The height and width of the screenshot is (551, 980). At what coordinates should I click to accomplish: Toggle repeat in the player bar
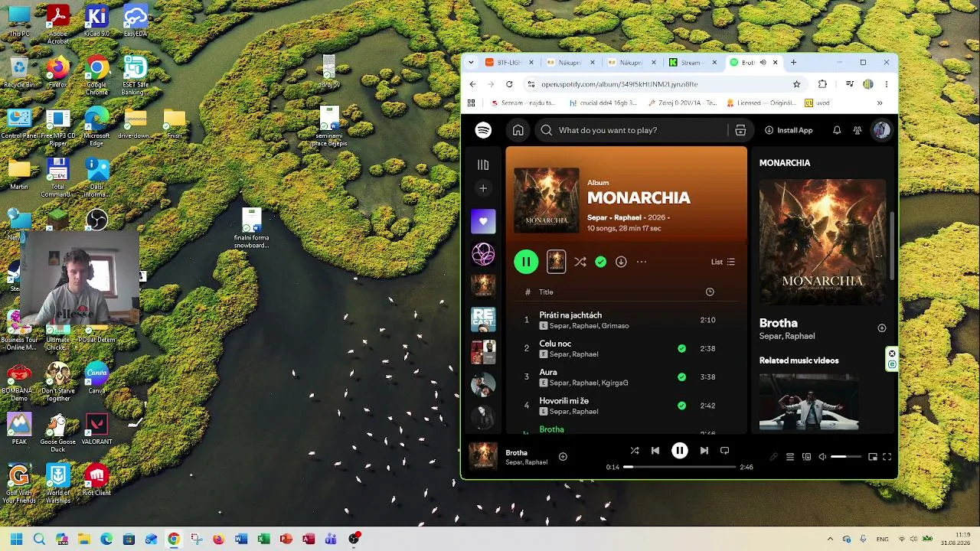(x=724, y=451)
